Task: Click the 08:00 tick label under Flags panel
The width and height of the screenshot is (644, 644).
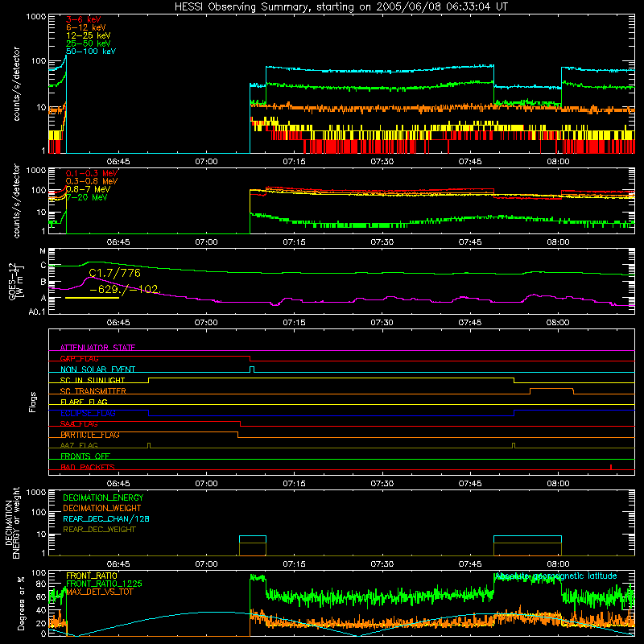Action: (558, 484)
